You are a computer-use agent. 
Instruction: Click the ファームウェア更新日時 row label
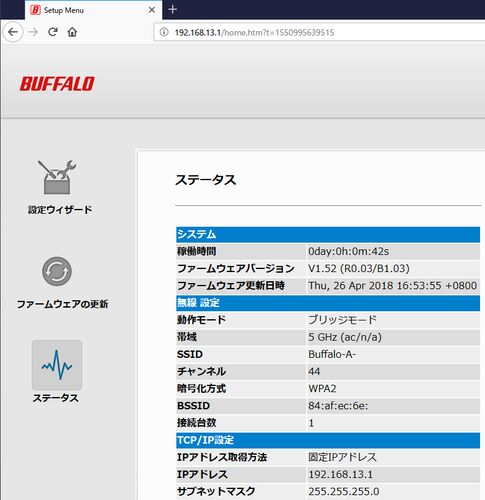tap(231, 286)
